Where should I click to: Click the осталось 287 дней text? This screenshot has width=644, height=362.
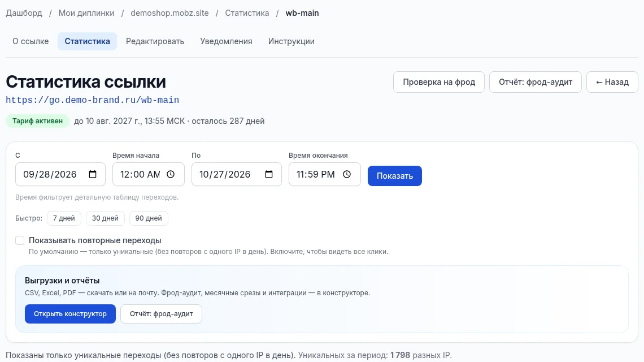228,121
